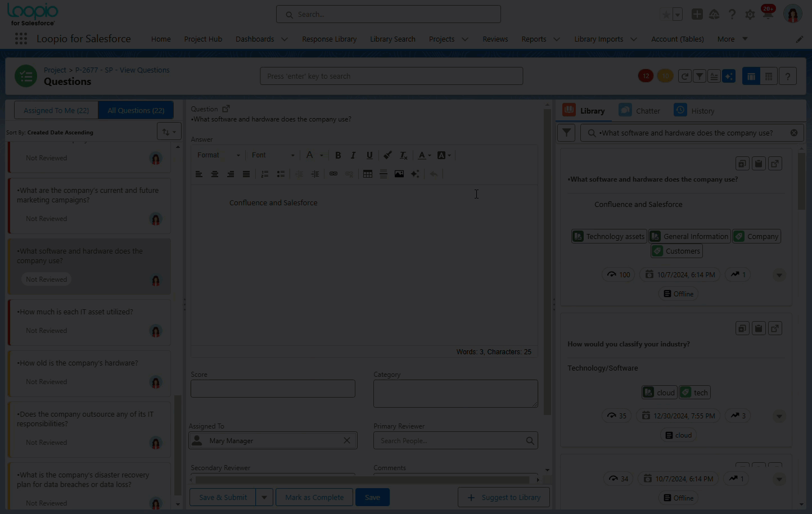Click the Save button
The width and height of the screenshot is (812, 514).
[x=372, y=497]
